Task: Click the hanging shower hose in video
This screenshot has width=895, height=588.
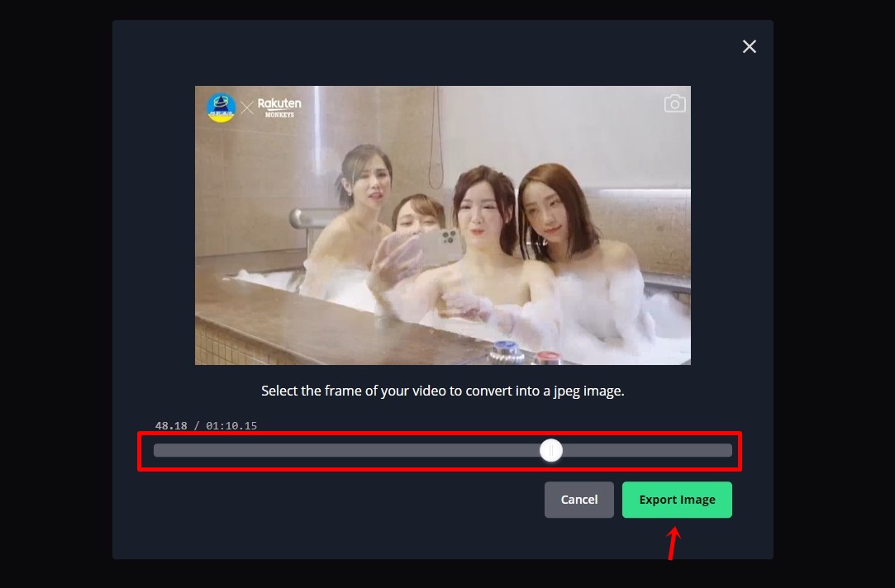Action: tap(436, 138)
